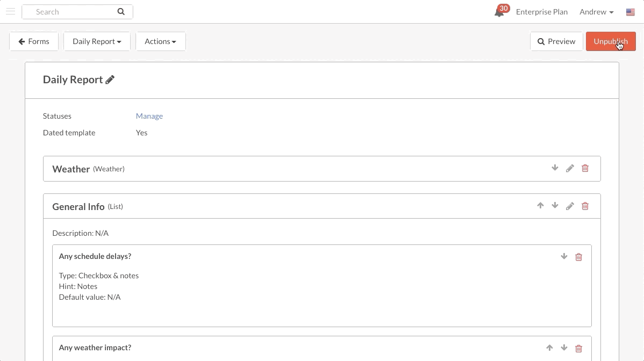Click the search magnifier icon
This screenshot has height=361, width=644.
(x=121, y=11)
